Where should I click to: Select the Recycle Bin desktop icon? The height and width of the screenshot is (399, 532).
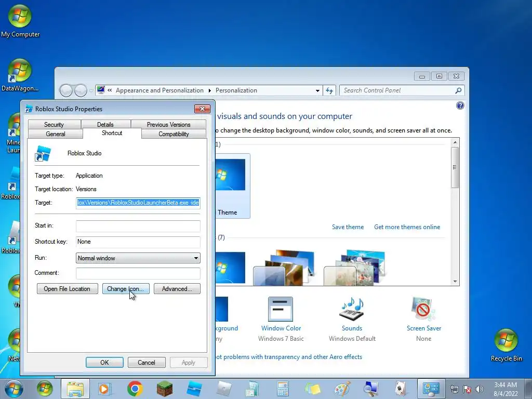[x=506, y=345]
